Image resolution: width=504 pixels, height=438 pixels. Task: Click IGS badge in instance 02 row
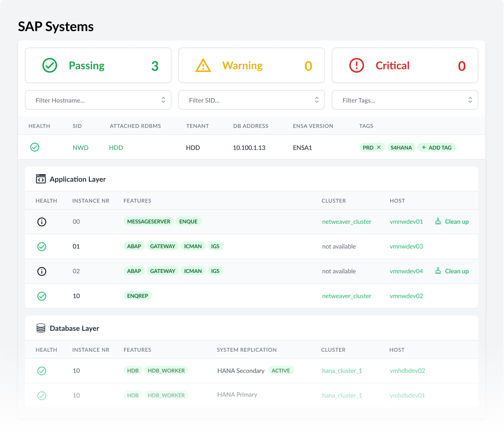[x=215, y=271]
